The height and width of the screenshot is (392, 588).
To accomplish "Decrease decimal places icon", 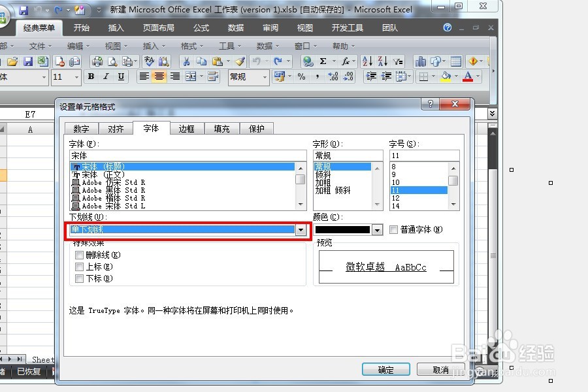I will pyautogui.click(x=348, y=76).
